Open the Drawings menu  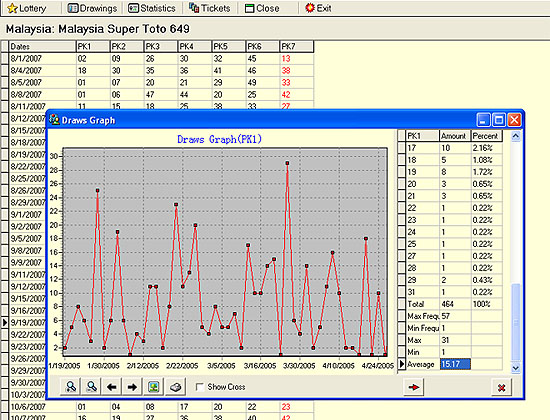[x=92, y=8]
